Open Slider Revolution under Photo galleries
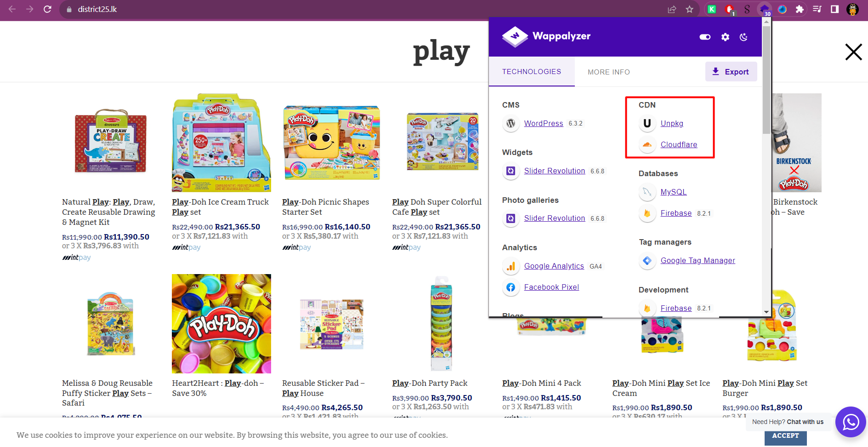 pyautogui.click(x=555, y=218)
